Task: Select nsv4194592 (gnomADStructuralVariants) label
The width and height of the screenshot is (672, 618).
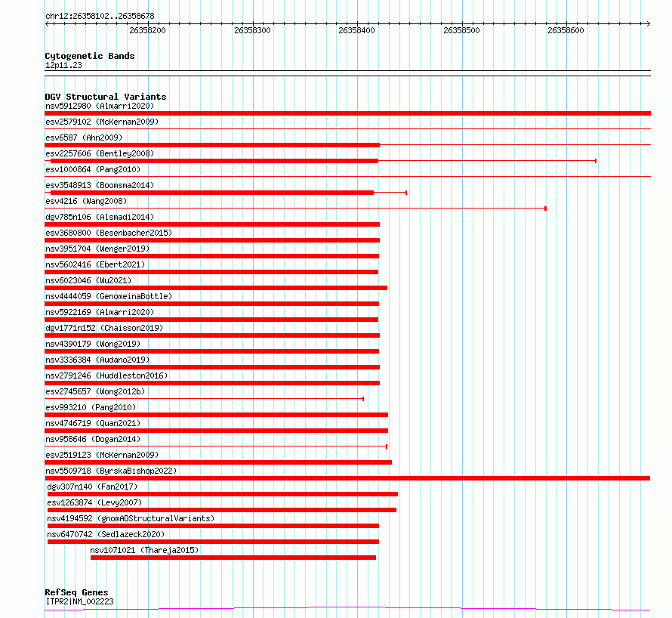Action: click(131, 518)
